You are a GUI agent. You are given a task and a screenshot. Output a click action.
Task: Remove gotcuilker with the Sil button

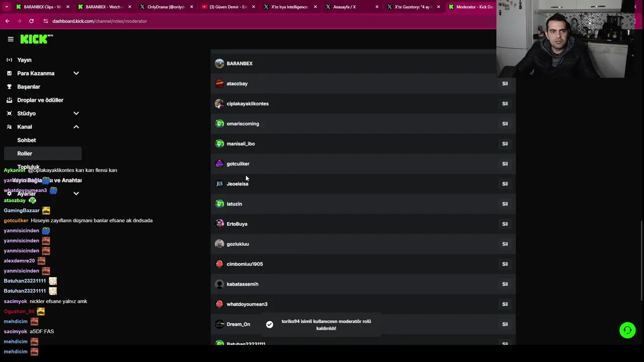coord(505,164)
